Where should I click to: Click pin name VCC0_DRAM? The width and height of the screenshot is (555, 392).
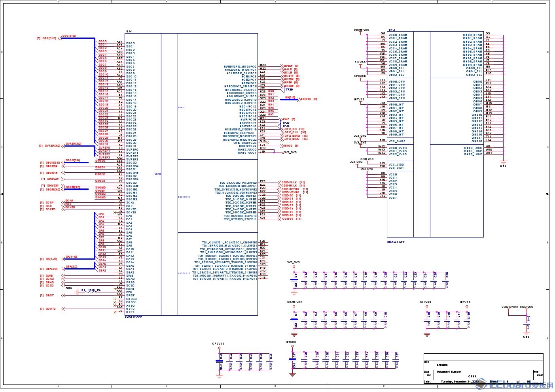tap(398, 35)
